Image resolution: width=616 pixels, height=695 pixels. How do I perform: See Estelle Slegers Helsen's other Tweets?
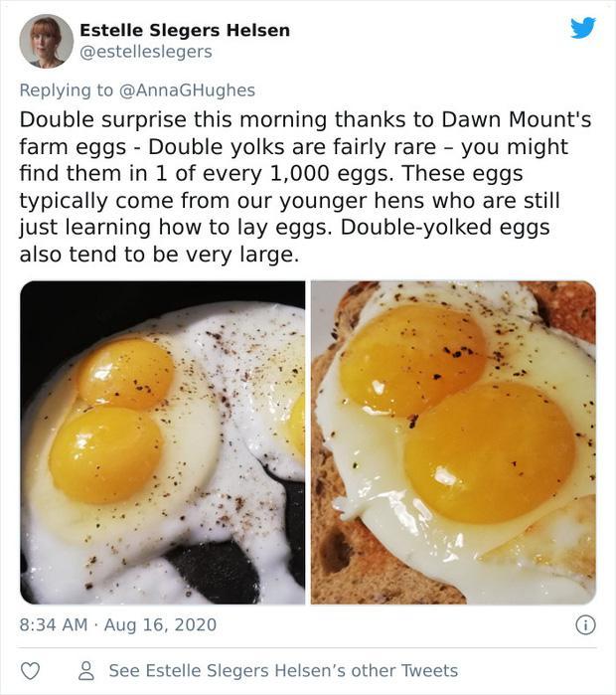pos(283,671)
